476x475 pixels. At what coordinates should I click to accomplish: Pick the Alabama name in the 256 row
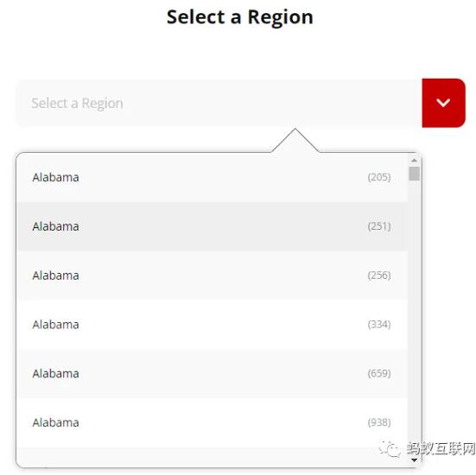55,275
